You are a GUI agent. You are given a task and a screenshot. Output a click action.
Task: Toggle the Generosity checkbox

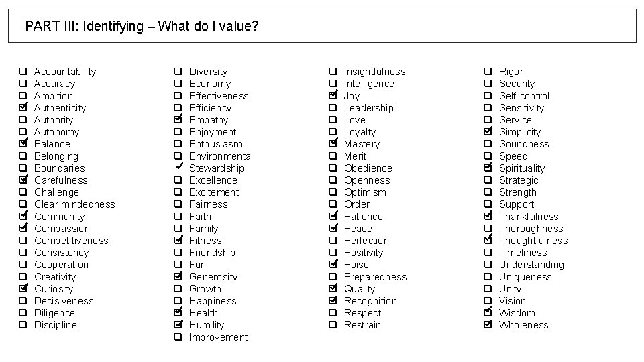coord(178,277)
